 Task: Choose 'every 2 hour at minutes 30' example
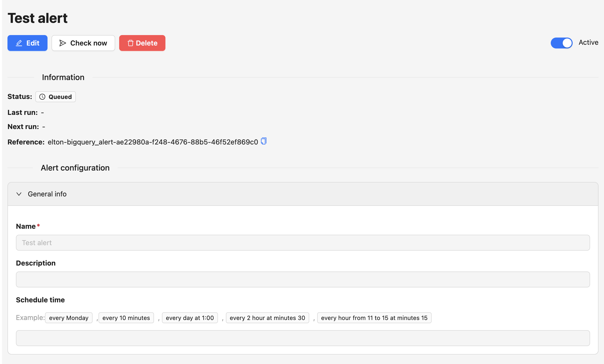coord(267,318)
